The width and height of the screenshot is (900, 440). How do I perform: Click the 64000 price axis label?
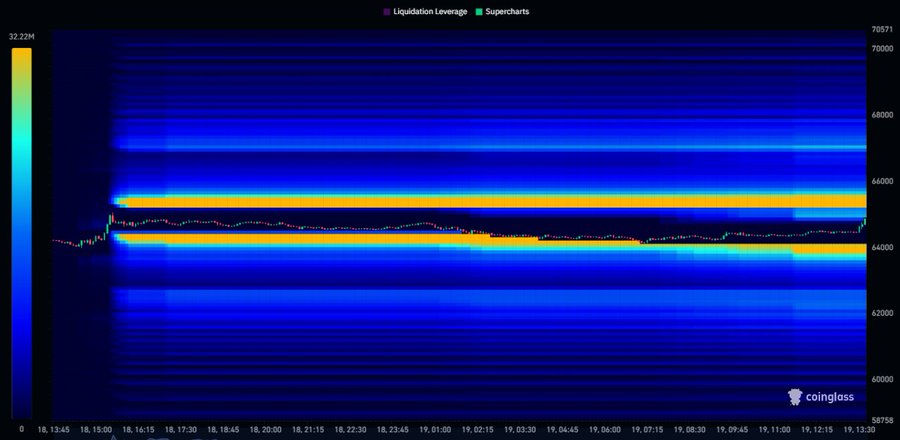pos(882,247)
